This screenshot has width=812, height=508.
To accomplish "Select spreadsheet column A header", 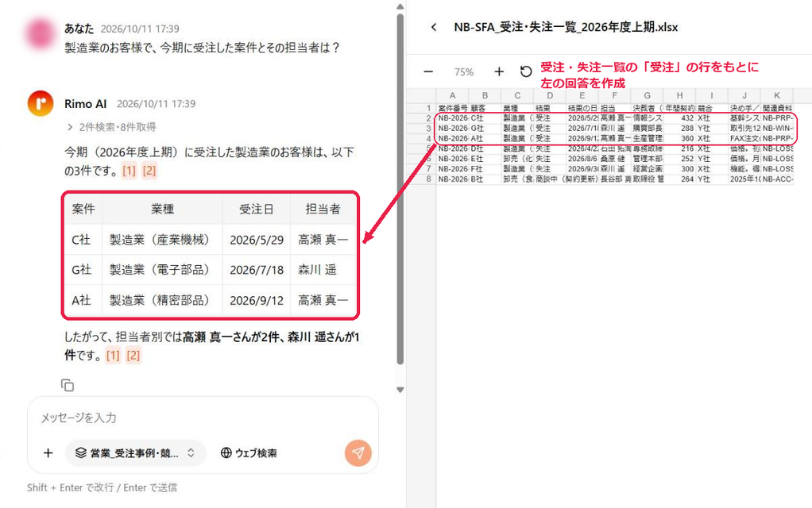I will [453, 96].
